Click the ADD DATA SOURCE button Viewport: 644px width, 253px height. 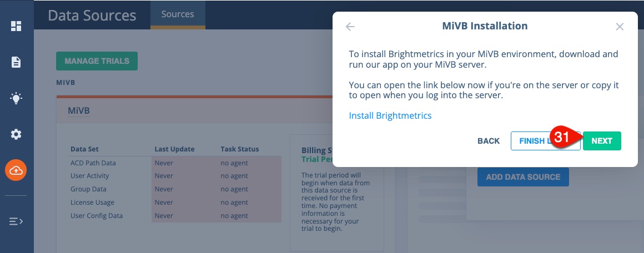tap(523, 177)
